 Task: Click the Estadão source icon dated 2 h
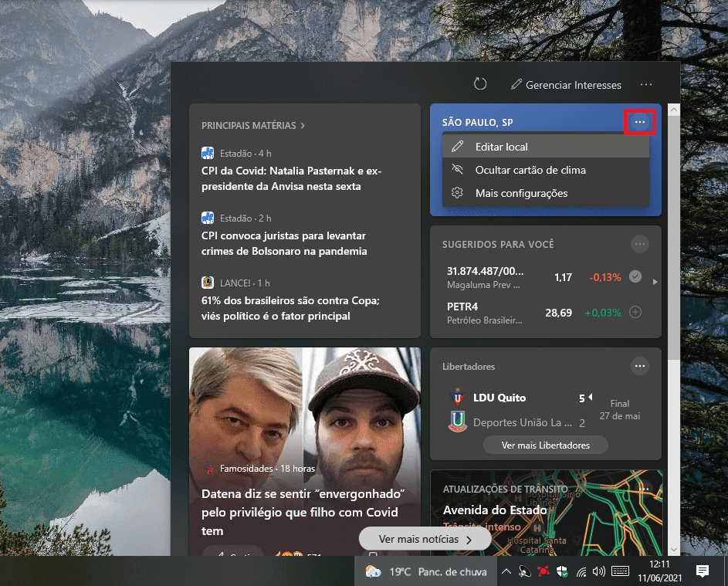point(208,218)
